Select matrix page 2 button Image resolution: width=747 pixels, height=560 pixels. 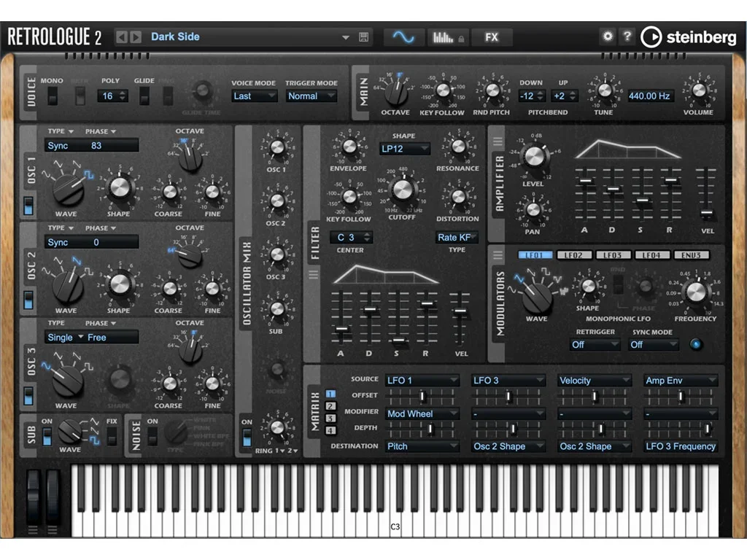[x=330, y=406]
